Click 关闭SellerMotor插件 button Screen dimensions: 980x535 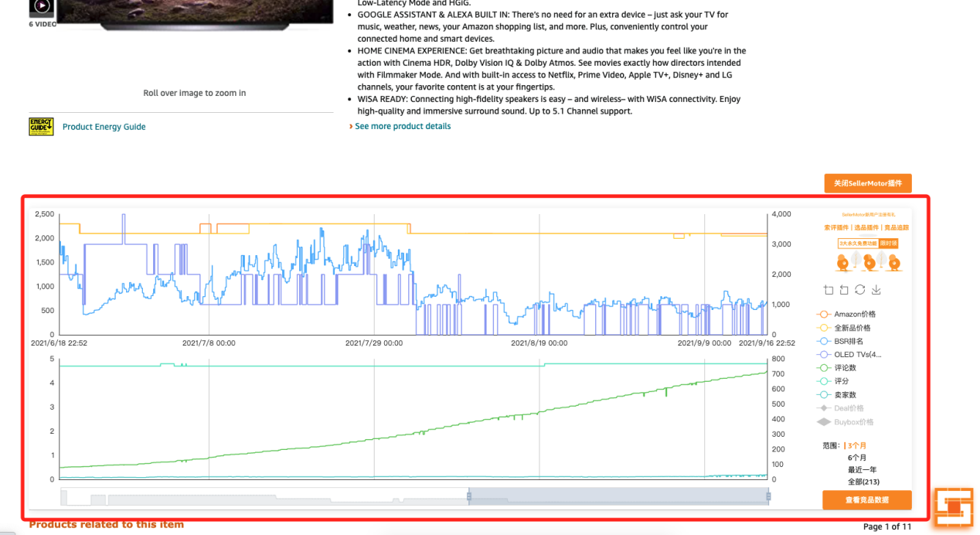868,183
